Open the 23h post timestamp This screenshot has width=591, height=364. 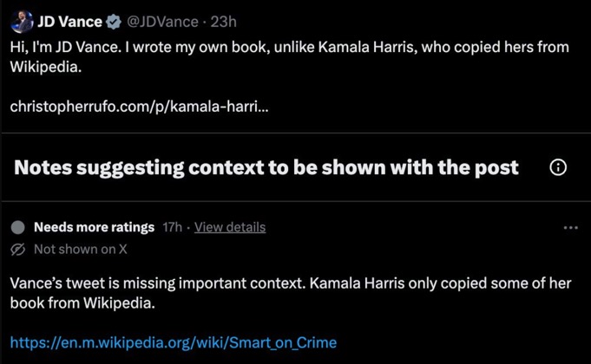(224, 22)
